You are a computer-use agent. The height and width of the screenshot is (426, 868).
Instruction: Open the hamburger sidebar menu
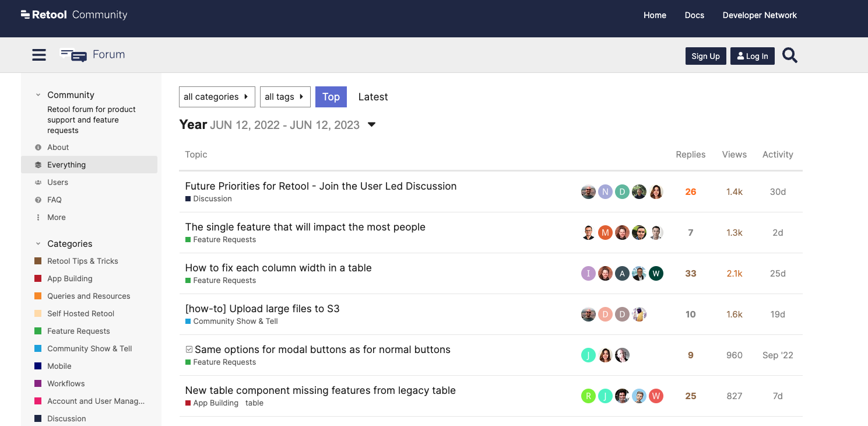[x=39, y=55]
